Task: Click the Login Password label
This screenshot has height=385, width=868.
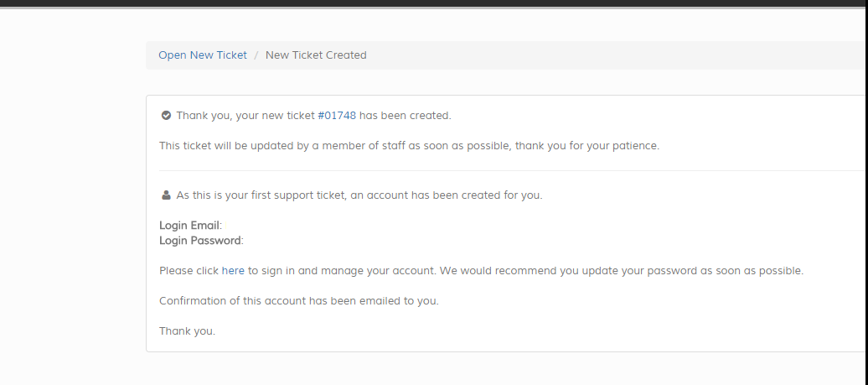Action: (200, 241)
